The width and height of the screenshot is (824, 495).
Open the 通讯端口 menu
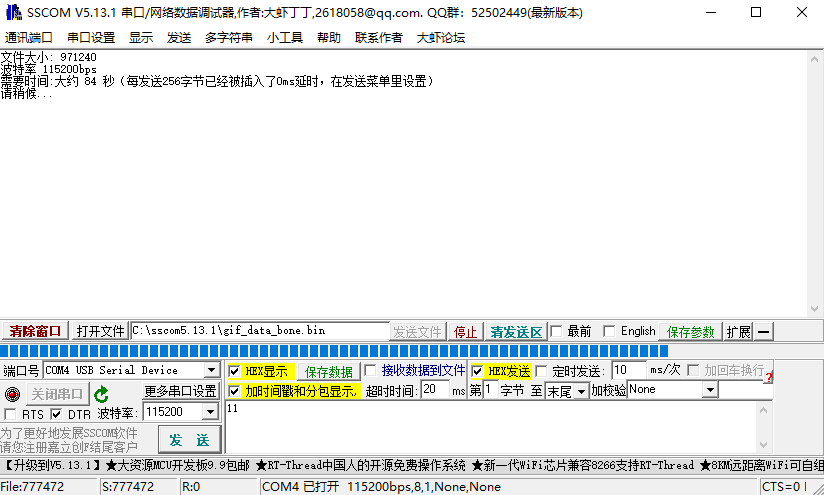[28, 37]
